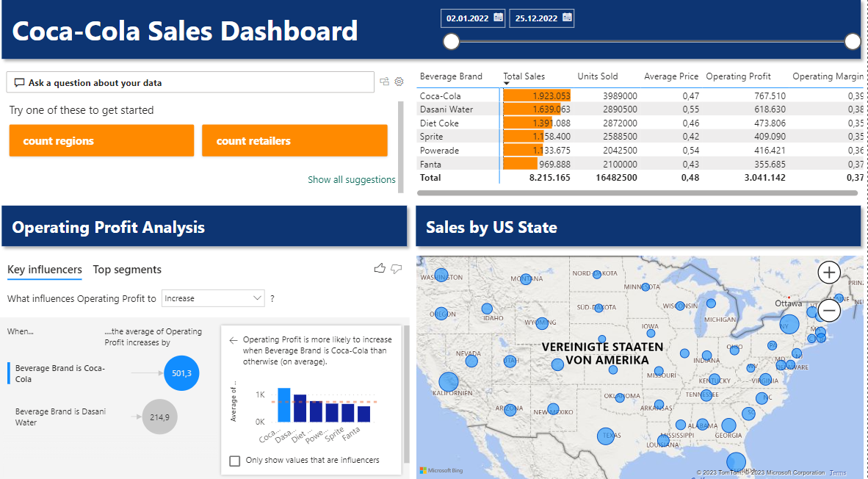Give thumbs up feedback on key influencers
868x479 pixels.
(x=380, y=269)
